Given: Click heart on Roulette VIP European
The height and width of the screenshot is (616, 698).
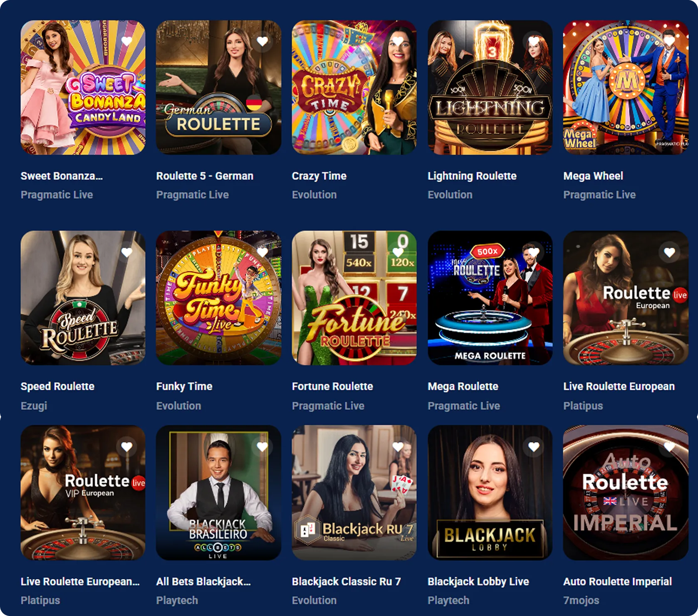Looking at the screenshot, I should (127, 447).
